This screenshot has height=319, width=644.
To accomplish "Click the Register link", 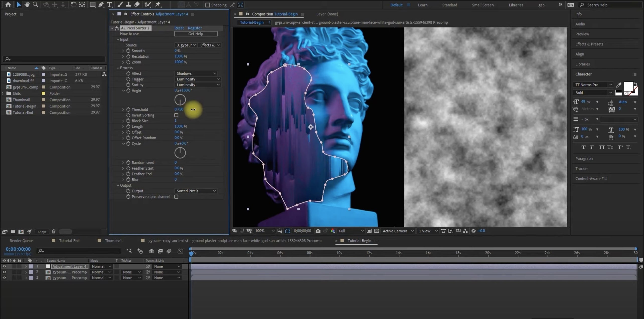I will point(195,28).
